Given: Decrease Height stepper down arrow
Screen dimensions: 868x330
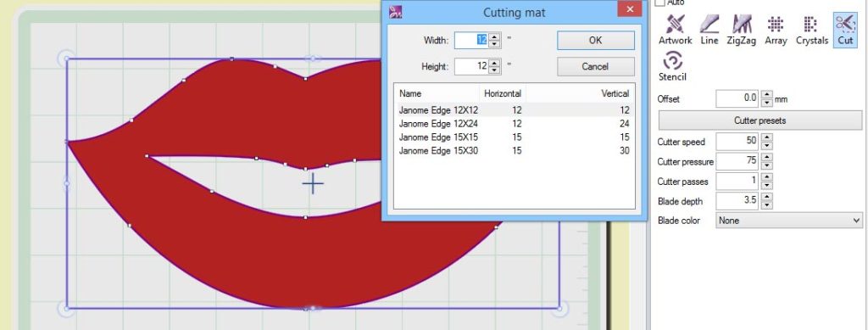Looking at the screenshot, I should pyautogui.click(x=494, y=70).
